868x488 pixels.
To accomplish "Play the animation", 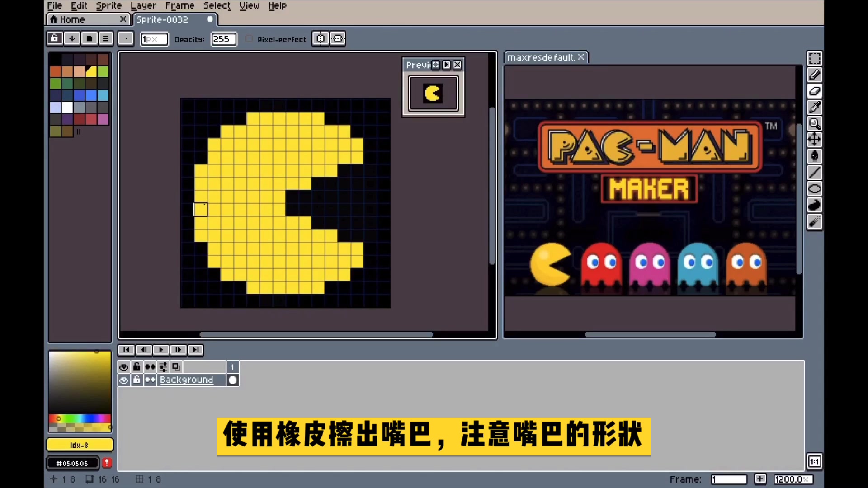I will [161, 350].
